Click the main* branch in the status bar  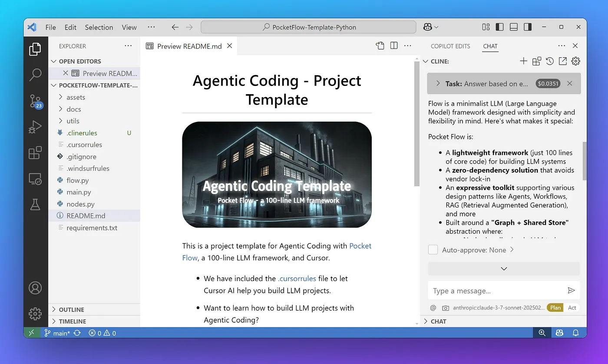coord(57,333)
